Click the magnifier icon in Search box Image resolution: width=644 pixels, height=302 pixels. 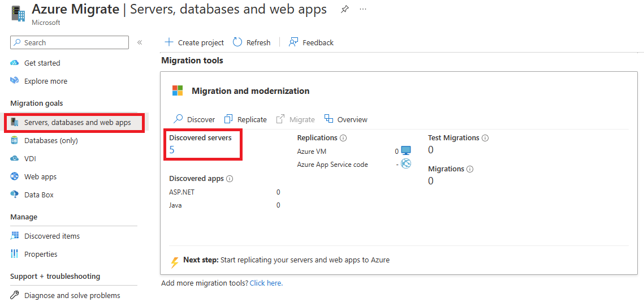pyautogui.click(x=18, y=42)
